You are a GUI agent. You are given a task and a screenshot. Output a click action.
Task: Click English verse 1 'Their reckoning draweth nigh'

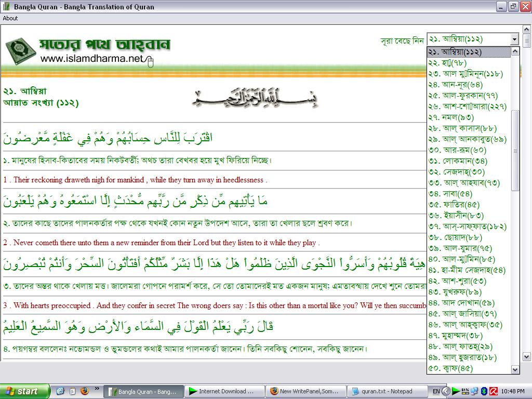136,180
